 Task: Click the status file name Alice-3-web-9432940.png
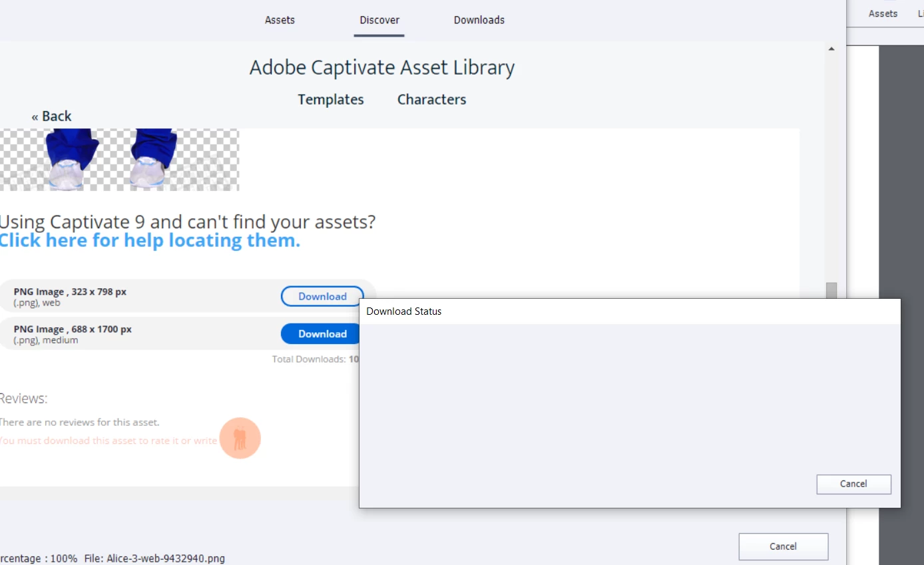tap(166, 558)
